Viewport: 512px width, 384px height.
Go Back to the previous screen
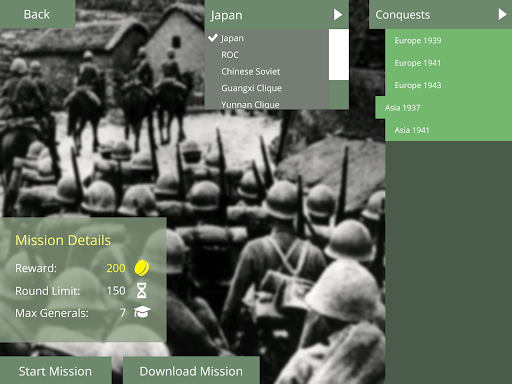(x=37, y=14)
